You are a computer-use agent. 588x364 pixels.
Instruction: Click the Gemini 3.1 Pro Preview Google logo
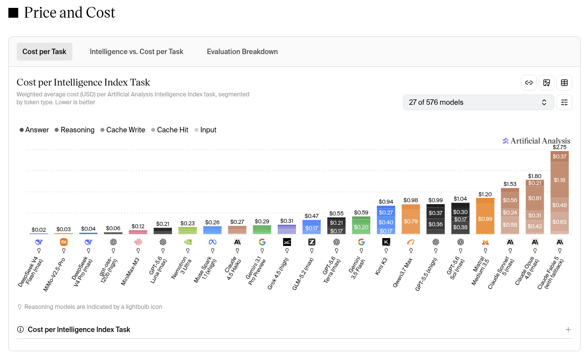point(262,242)
